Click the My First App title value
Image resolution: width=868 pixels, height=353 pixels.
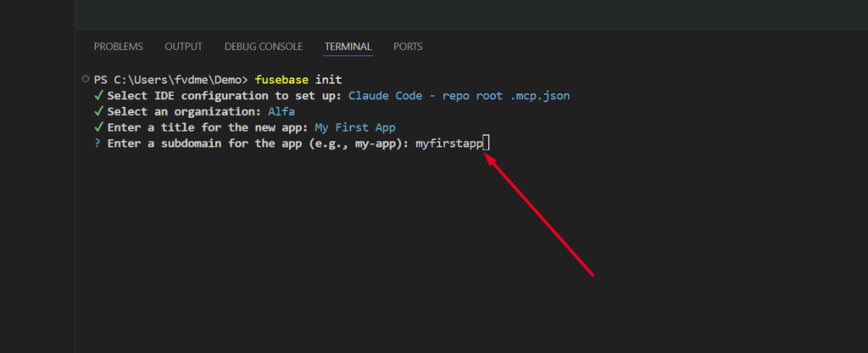click(354, 127)
